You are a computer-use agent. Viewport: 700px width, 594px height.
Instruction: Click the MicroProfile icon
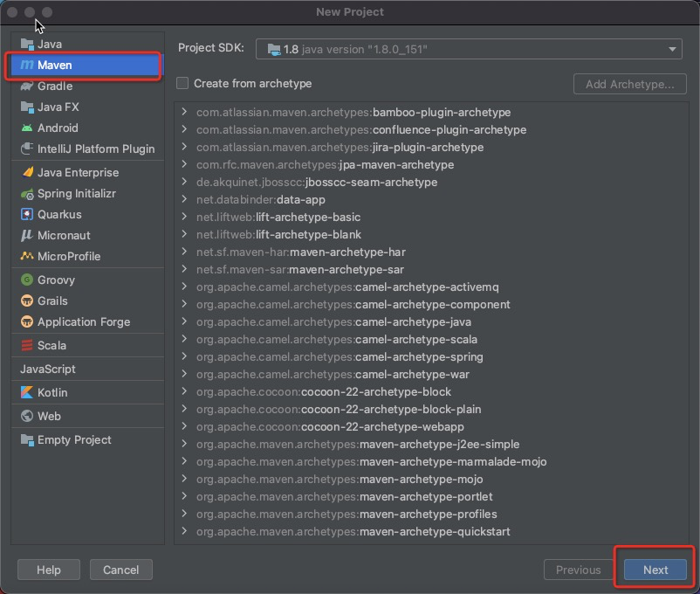(x=27, y=256)
